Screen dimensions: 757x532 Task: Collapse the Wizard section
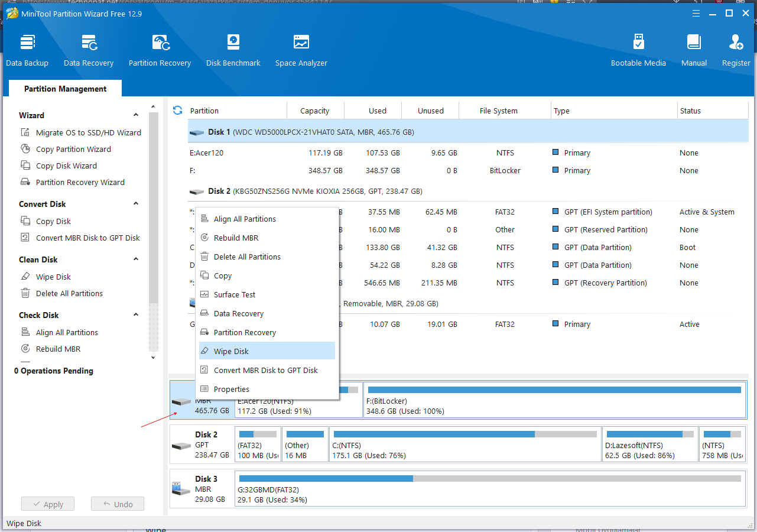pyautogui.click(x=136, y=115)
